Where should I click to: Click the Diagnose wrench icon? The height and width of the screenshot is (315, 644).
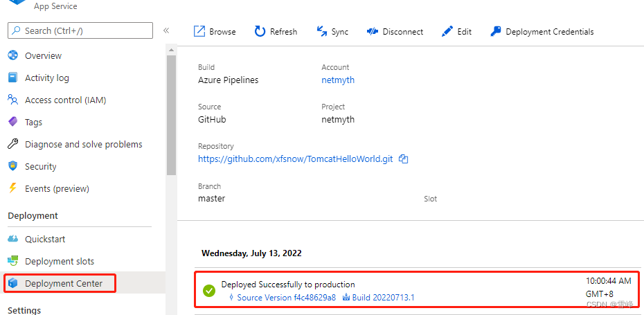click(x=13, y=144)
